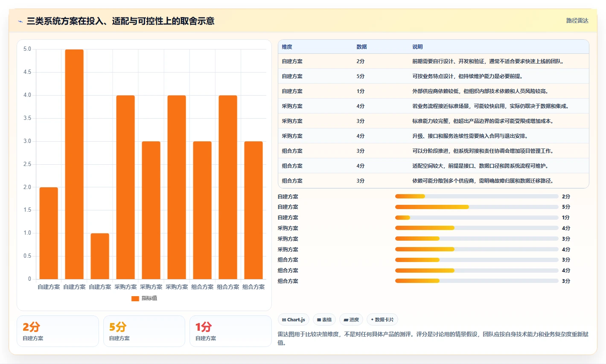606x364 pixels.
Task: Click the 组合方案 progress bar showing 4分
Action: [x=477, y=270]
